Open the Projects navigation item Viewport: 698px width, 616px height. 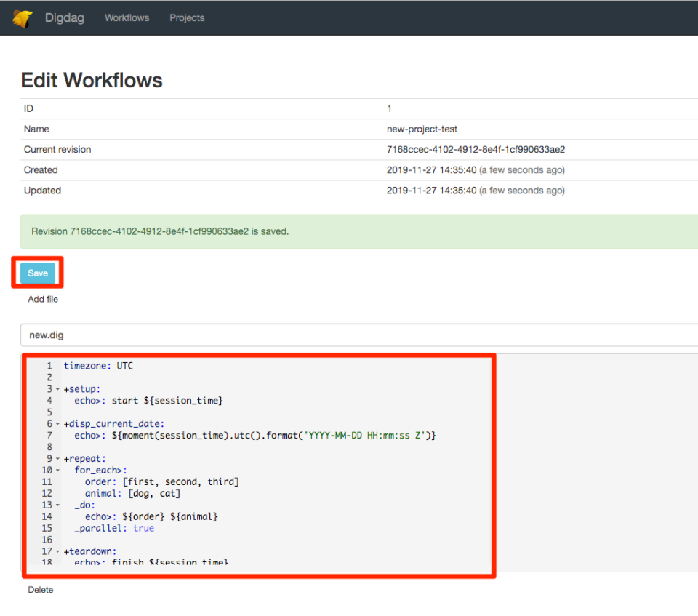click(187, 18)
